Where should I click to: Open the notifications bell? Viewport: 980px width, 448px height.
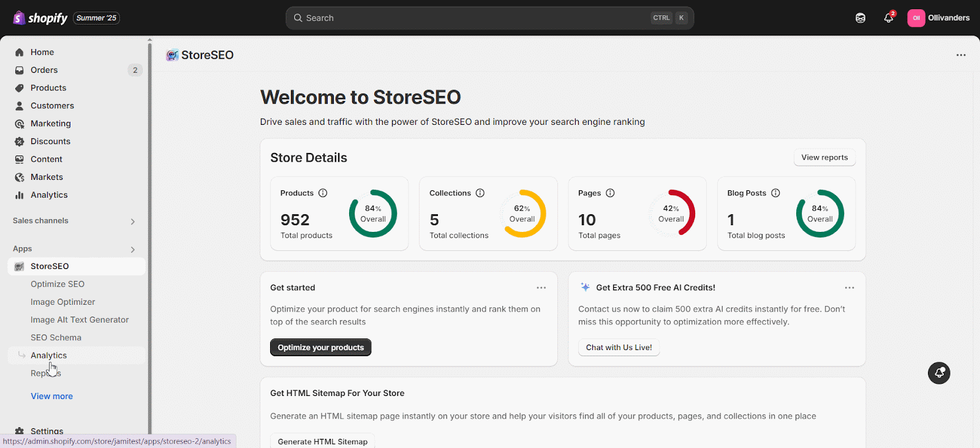889,18
